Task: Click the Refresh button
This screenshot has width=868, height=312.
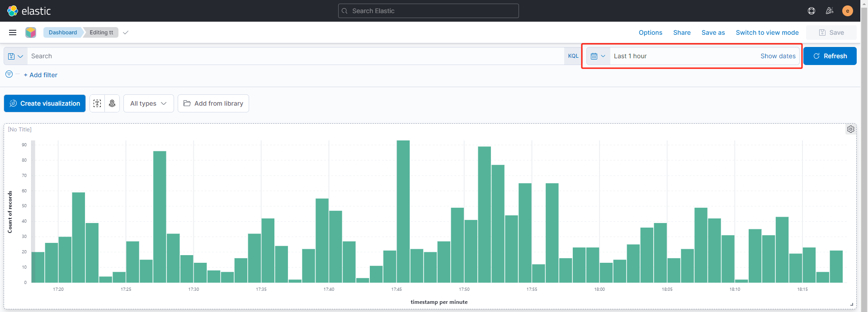Action: pos(830,56)
